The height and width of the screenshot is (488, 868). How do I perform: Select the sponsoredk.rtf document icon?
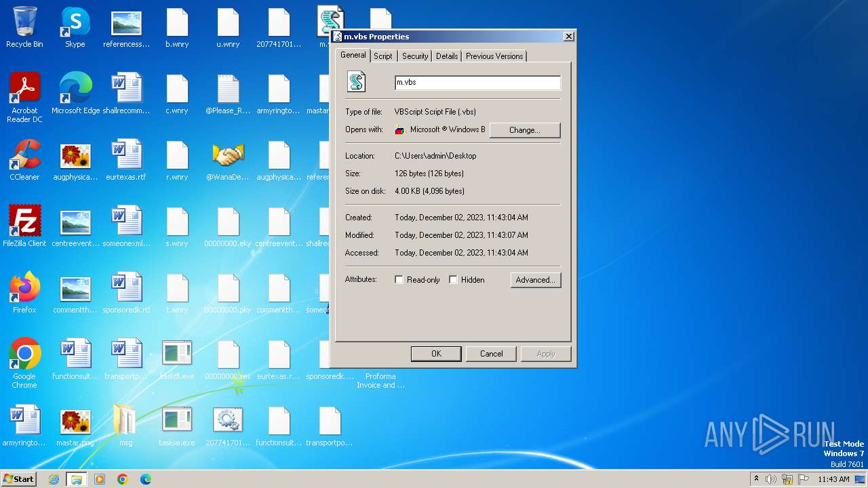pyautogui.click(x=126, y=293)
